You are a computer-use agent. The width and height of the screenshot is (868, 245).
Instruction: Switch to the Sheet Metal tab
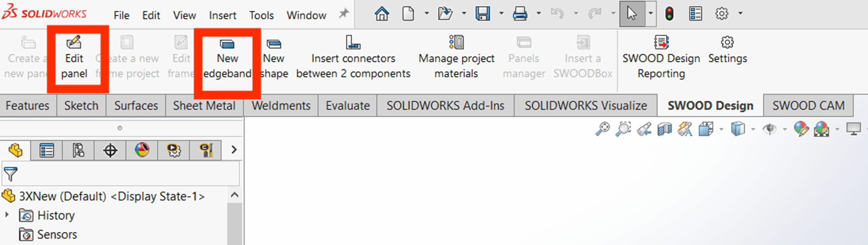coord(204,106)
